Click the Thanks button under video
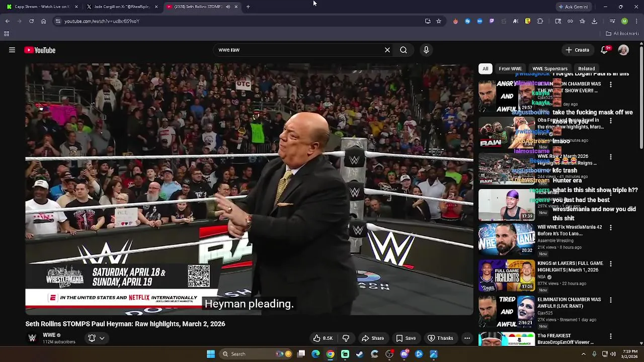 (x=441, y=338)
